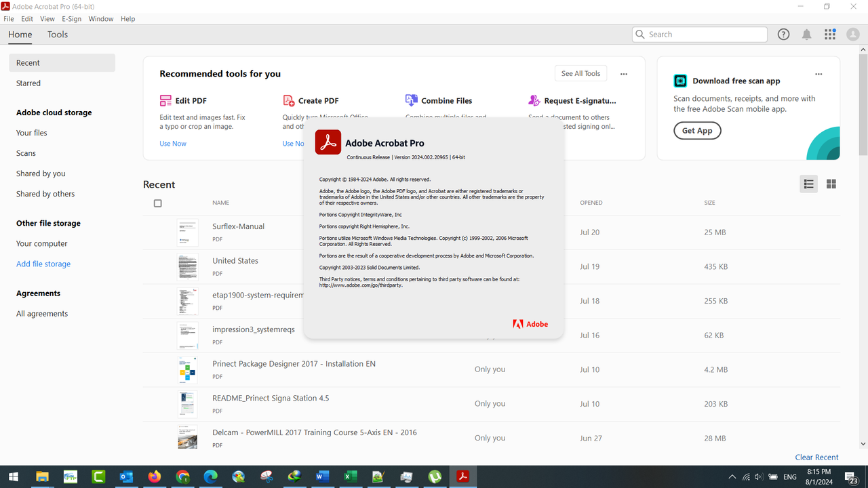Switch Recent files to thumbnail grid view
Viewport: 868px width, 488px height.
tap(831, 184)
